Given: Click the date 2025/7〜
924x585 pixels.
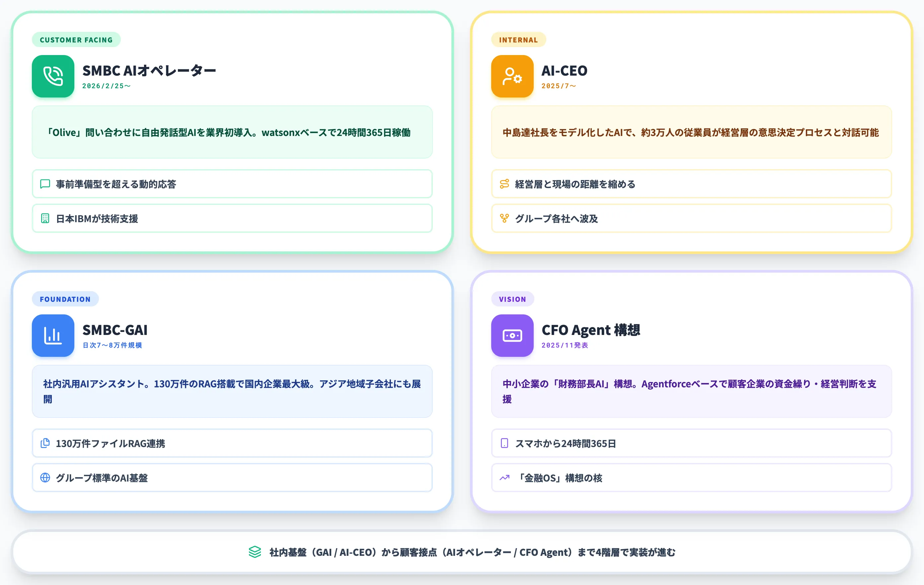Looking at the screenshot, I should tap(559, 86).
